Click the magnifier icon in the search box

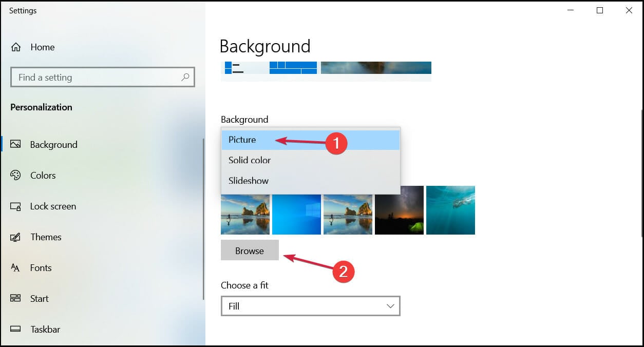pyautogui.click(x=185, y=78)
